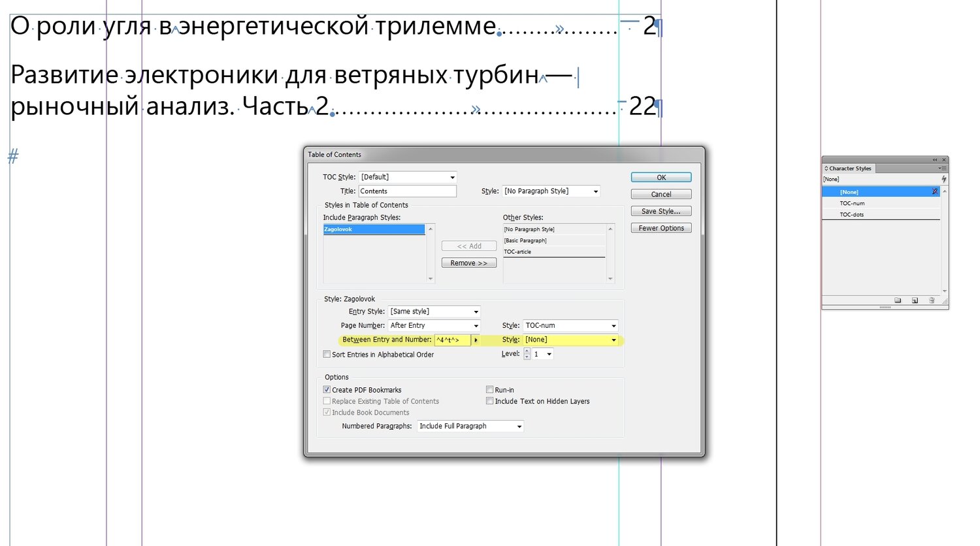Select [None] in Character Styles list

tap(881, 192)
